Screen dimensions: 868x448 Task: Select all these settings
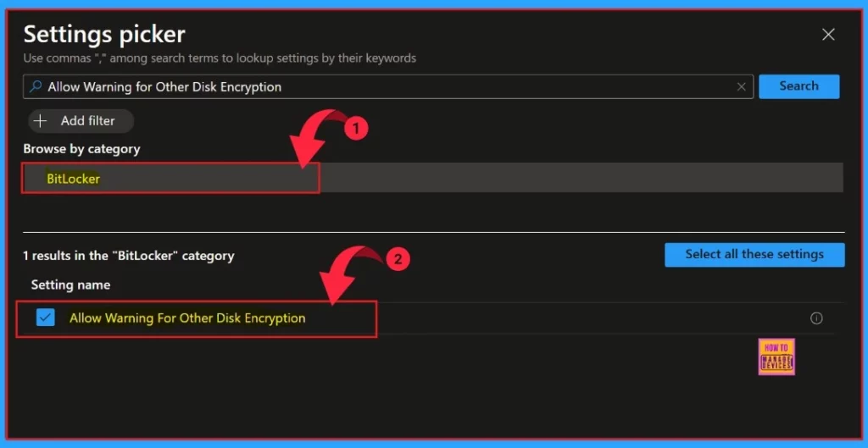click(x=754, y=254)
